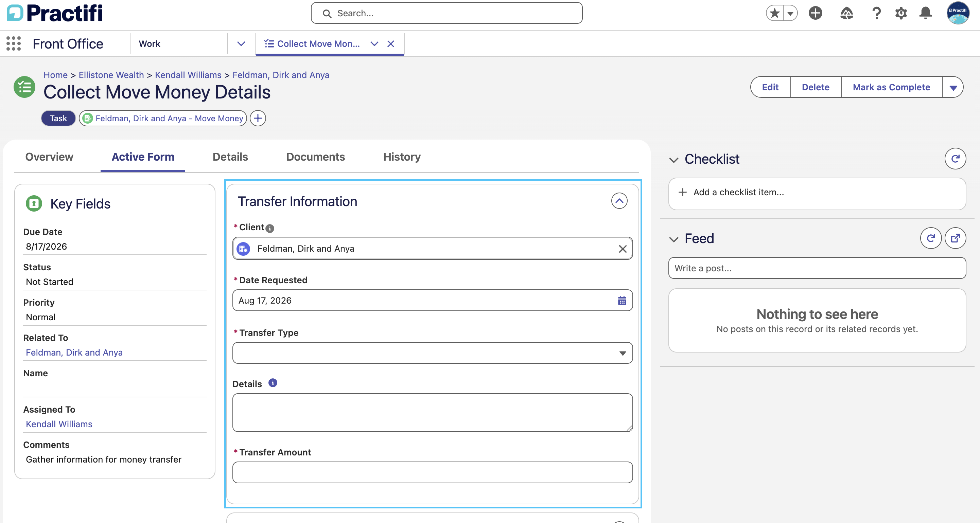Image resolution: width=980 pixels, height=523 pixels.
Task: Click the Priority value Normal
Action: click(x=41, y=317)
